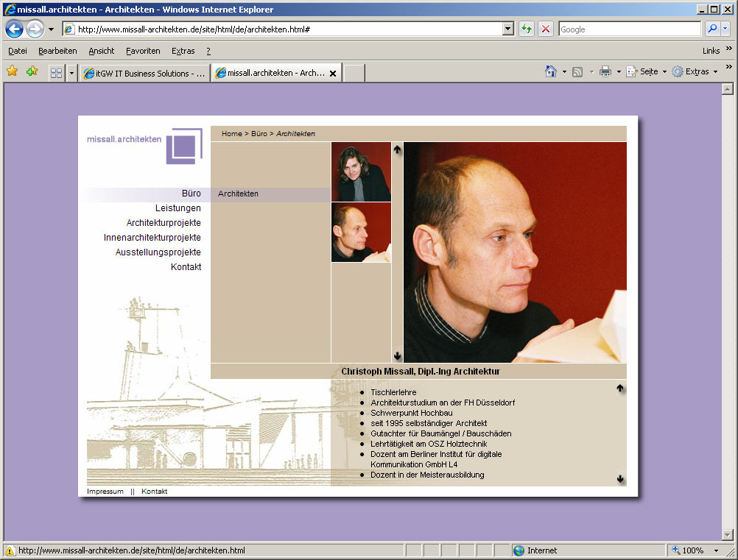
Task: Show Quick Tabs thumbnail view icon
Action: tap(57, 73)
